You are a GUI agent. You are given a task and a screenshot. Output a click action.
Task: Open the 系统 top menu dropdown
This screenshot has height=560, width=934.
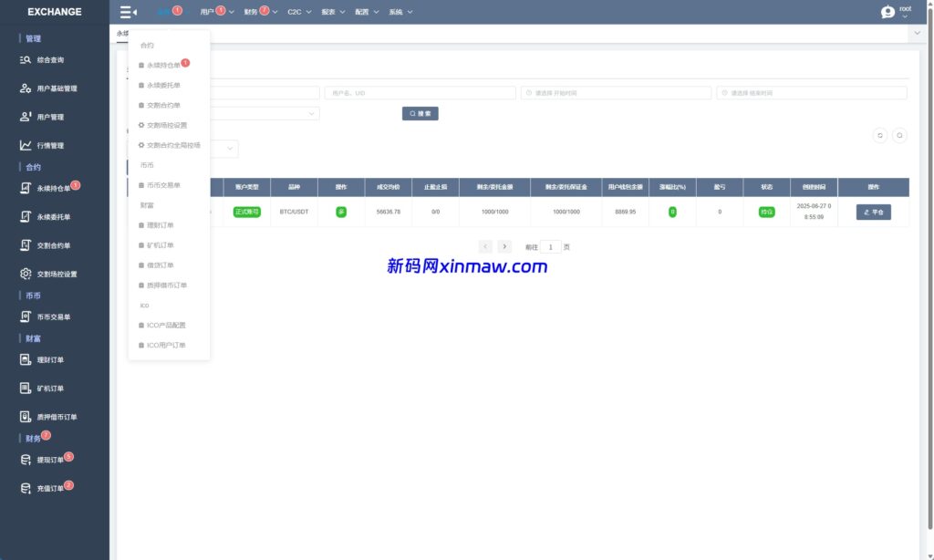tap(400, 12)
